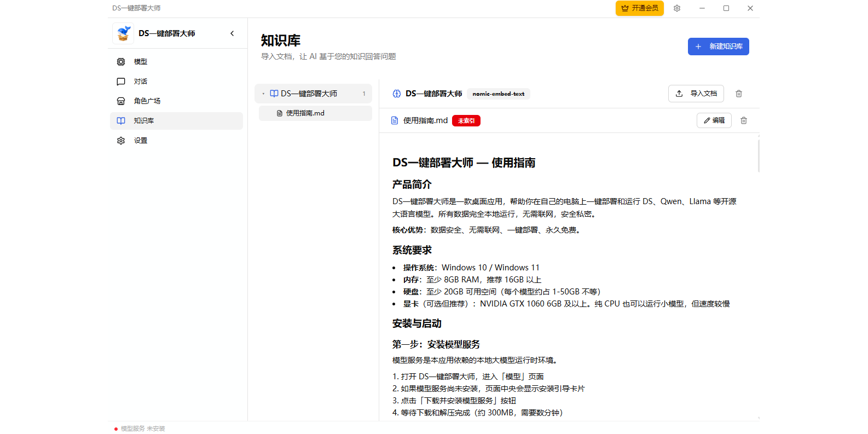The width and height of the screenshot is (868, 434).
Task: Open 设置 from the sidebar
Action: (176, 141)
